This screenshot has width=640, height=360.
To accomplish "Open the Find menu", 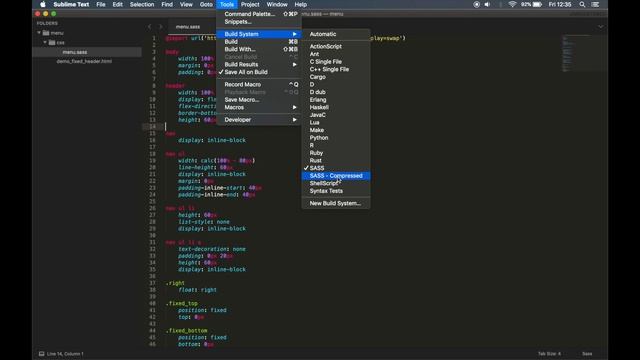I will [167, 4].
